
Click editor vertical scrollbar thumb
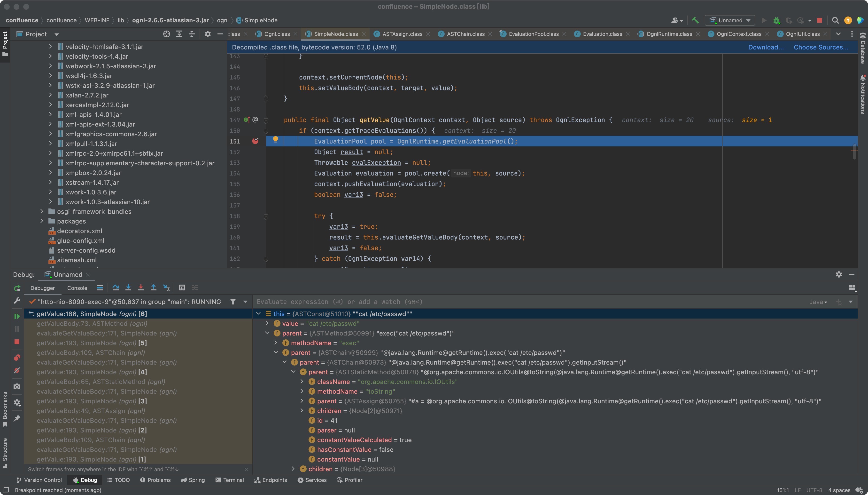pos(854,152)
